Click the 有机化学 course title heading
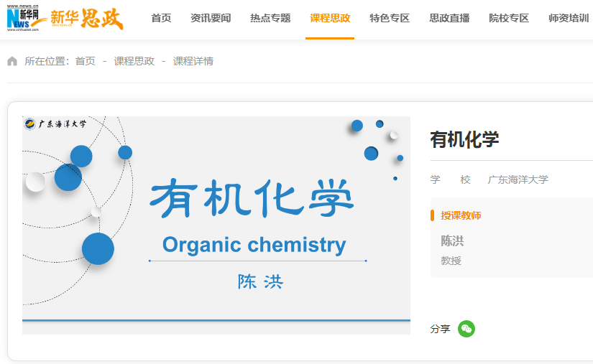Screen dimensions: 593x364 click(x=464, y=139)
